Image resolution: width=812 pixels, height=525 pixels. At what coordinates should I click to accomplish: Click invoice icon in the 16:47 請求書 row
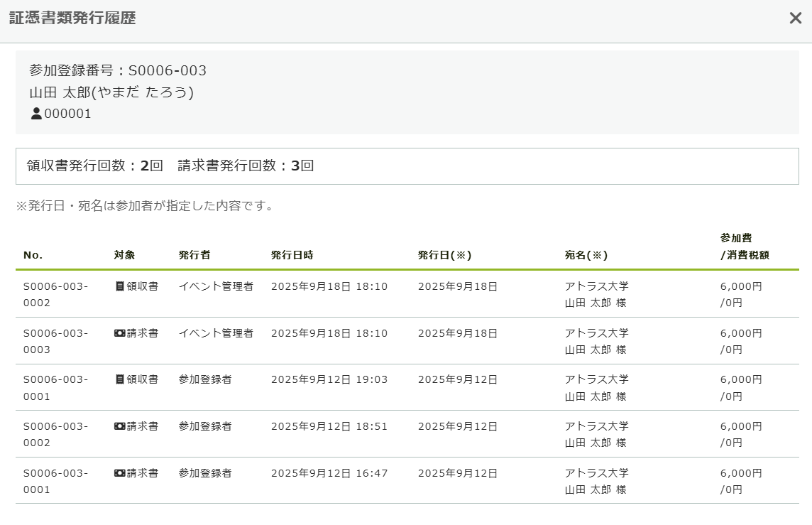pos(119,473)
